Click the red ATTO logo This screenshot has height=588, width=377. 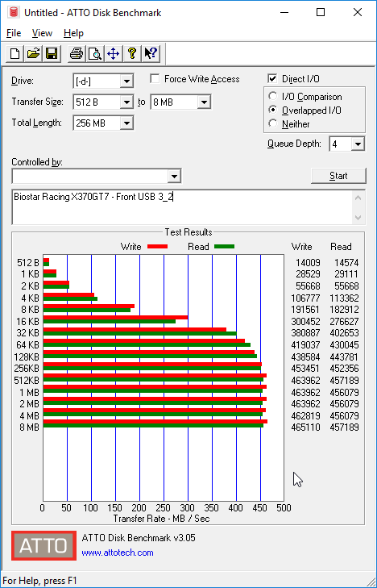[x=43, y=545]
